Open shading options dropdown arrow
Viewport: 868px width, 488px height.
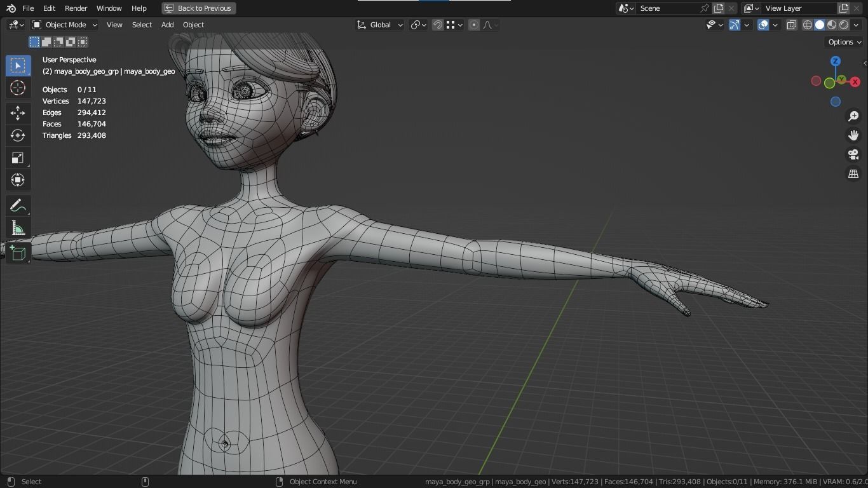pyautogui.click(x=857, y=25)
